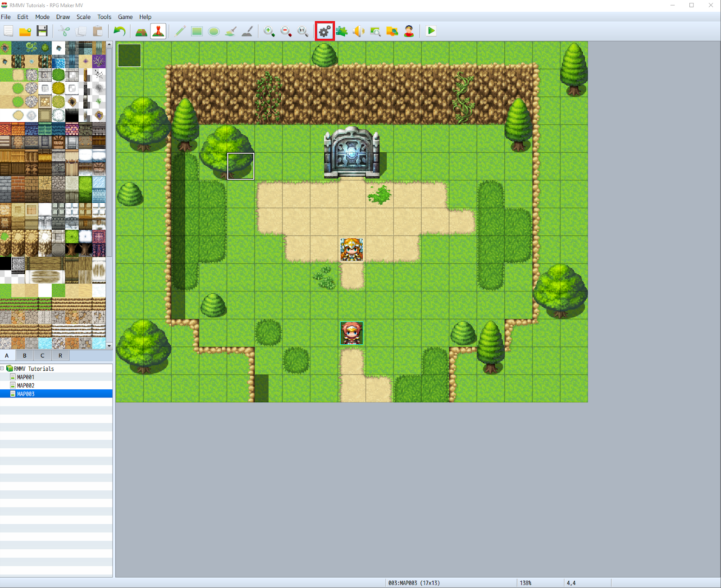Reset map to actual size
The height and width of the screenshot is (588, 721).
pyautogui.click(x=303, y=31)
